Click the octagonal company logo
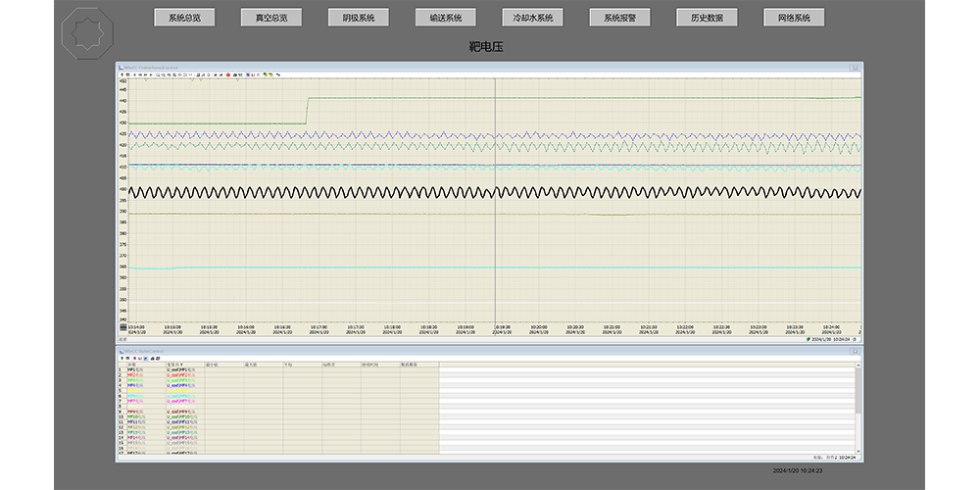The image size is (980, 490). coord(87,33)
